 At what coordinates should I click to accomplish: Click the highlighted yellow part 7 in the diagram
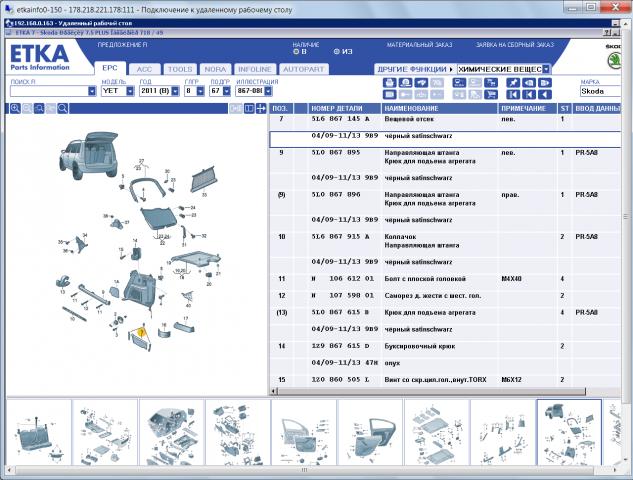[x=141, y=332]
